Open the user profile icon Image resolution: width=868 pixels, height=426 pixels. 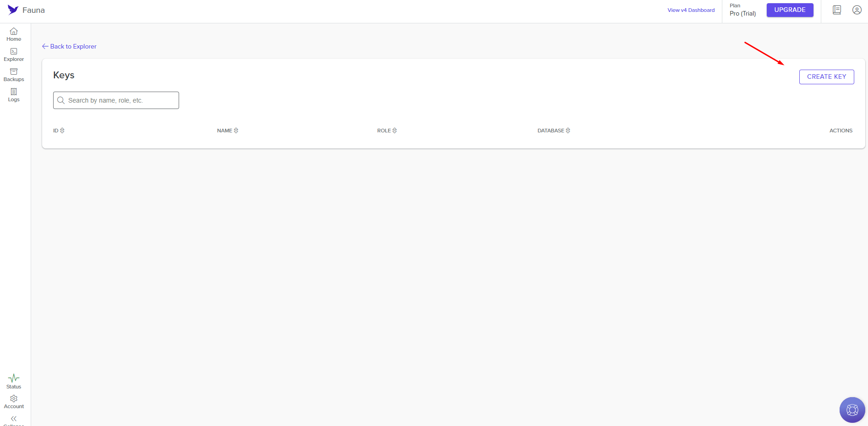pyautogui.click(x=857, y=10)
